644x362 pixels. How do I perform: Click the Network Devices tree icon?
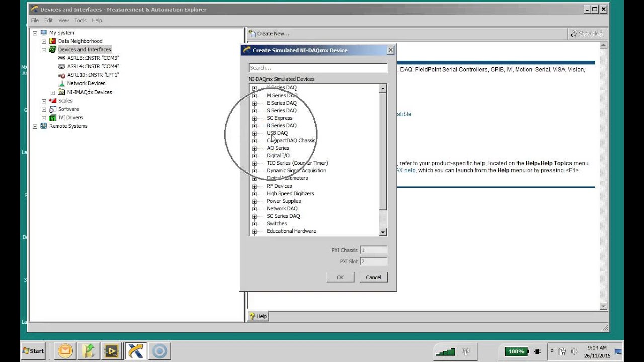pyautogui.click(x=62, y=84)
